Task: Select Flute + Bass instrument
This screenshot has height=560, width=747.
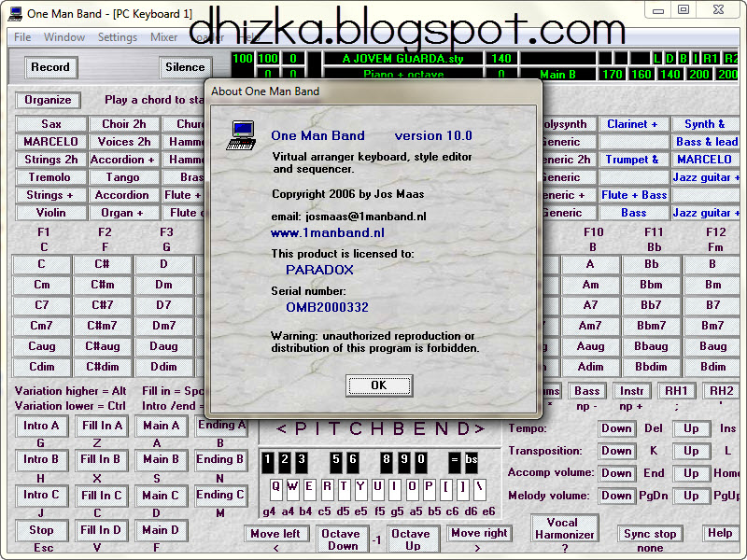Action: click(634, 195)
